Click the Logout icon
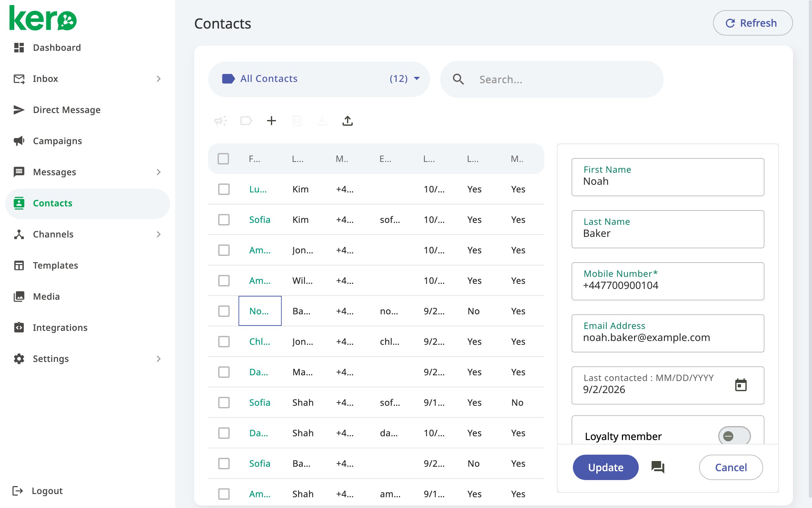 [17, 491]
